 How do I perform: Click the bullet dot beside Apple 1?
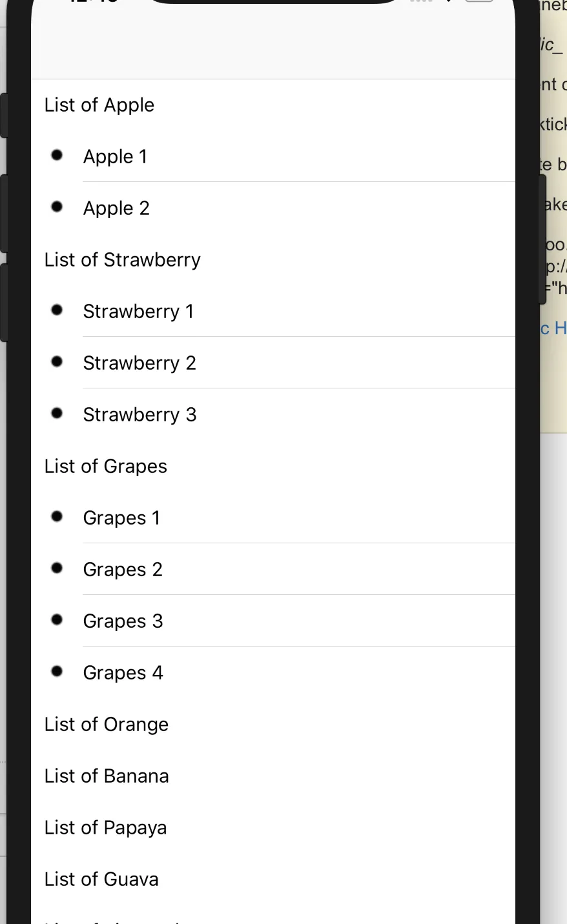57,155
